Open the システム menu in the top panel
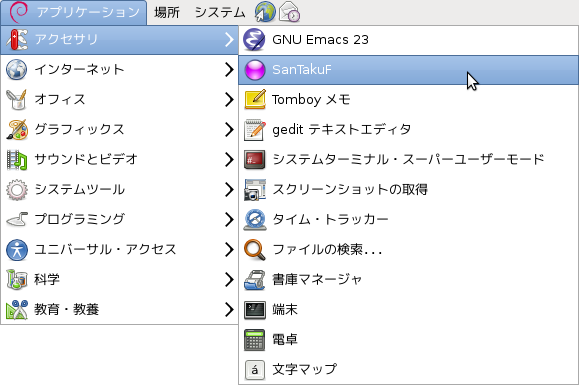Image resolution: width=579 pixels, height=385 pixels. [x=220, y=13]
